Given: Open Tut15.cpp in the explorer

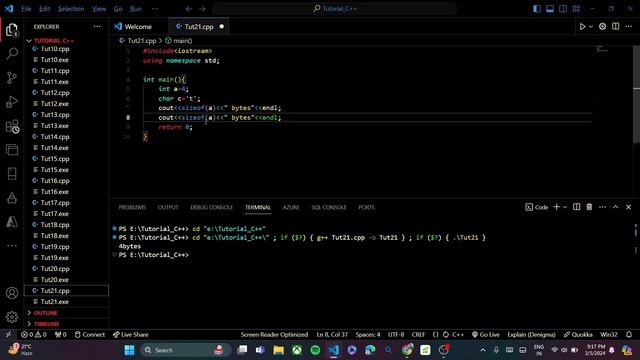Looking at the screenshot, I should (x=55, y=159).
